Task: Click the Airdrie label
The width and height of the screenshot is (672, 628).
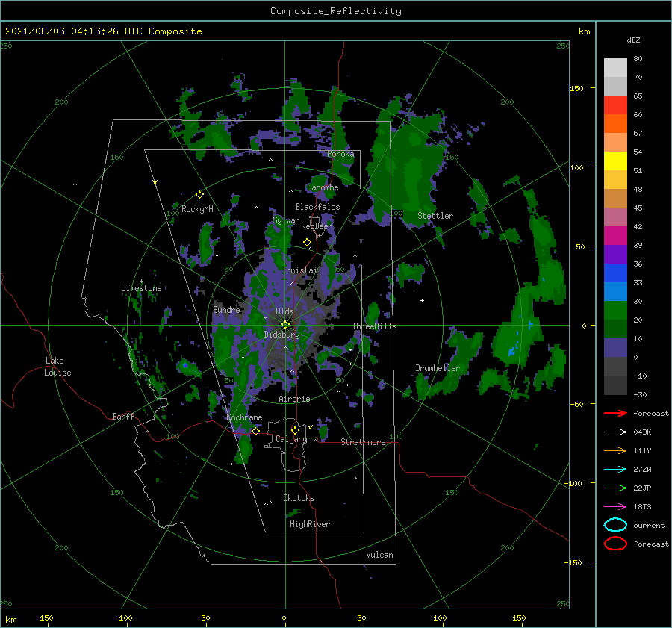Action: click(x=294, y=399)
